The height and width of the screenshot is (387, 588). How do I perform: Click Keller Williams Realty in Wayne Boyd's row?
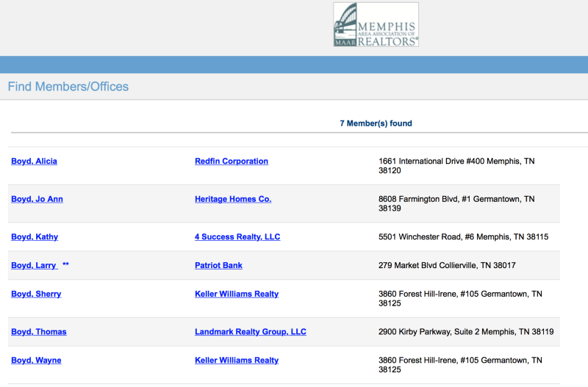click(237, 361)
